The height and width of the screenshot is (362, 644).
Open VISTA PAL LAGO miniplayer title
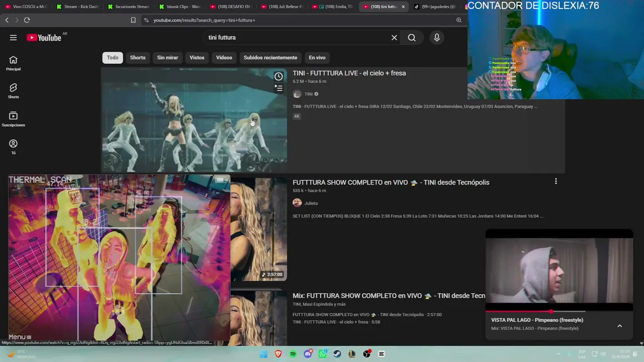pos(537,320)
